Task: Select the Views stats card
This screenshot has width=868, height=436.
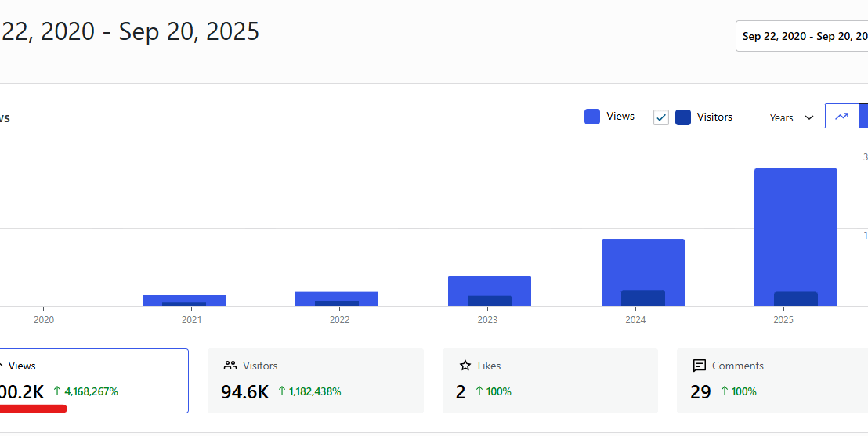Action: point(94,380)
